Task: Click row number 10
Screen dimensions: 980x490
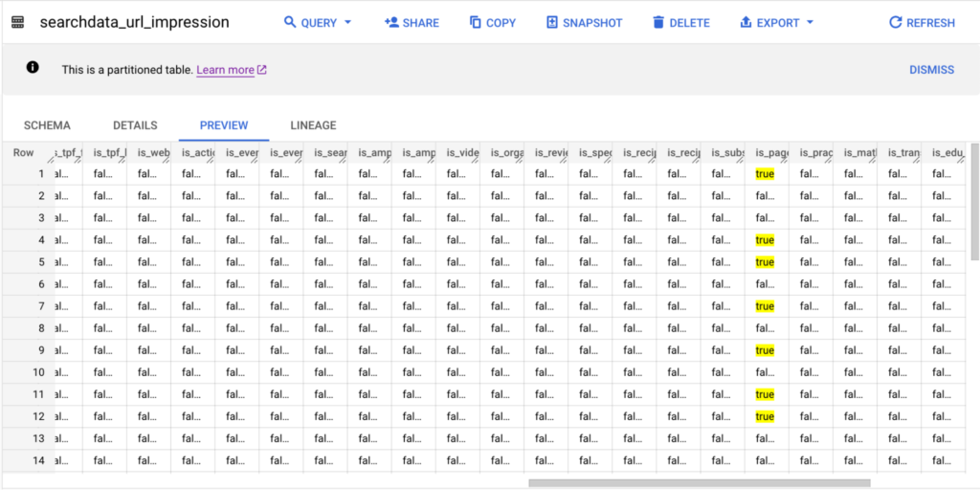Action: (x=38, y=372)
